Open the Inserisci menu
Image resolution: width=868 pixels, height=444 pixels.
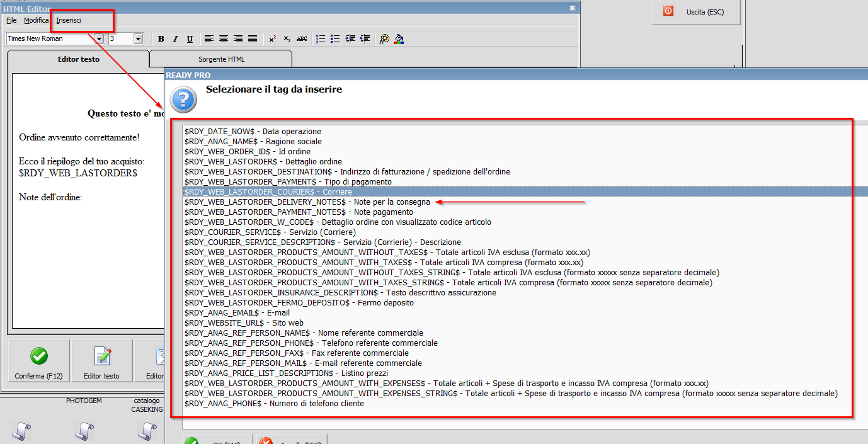click(69, 20)
